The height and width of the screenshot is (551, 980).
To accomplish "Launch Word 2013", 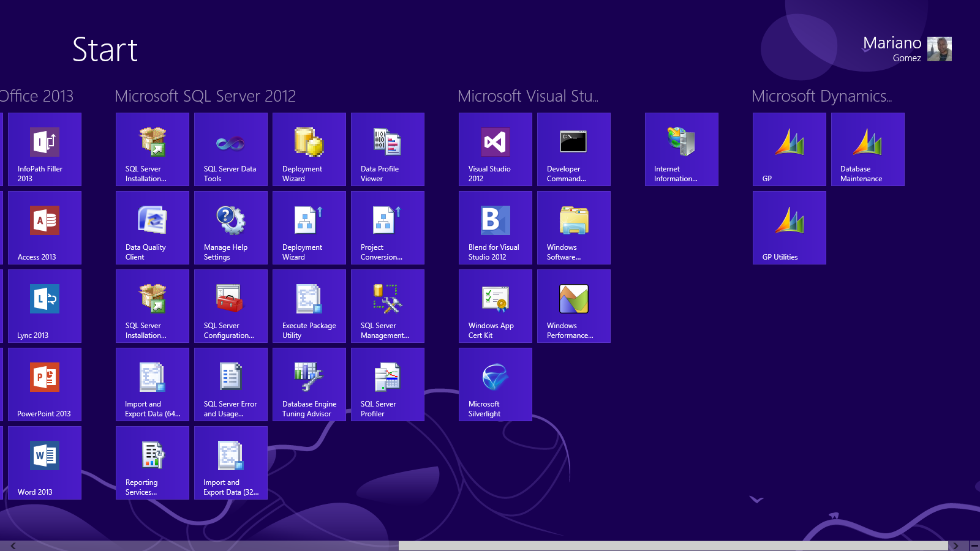I will point(44,463).
